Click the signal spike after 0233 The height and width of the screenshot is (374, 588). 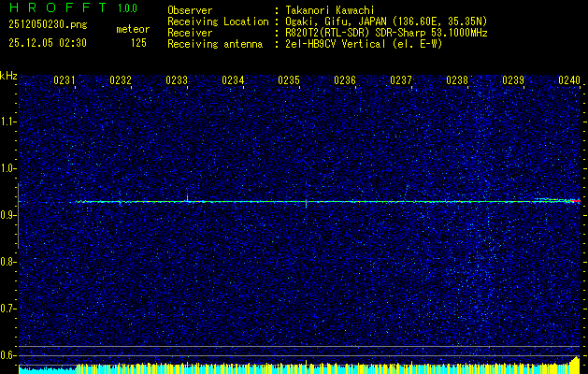coord(187,197)
